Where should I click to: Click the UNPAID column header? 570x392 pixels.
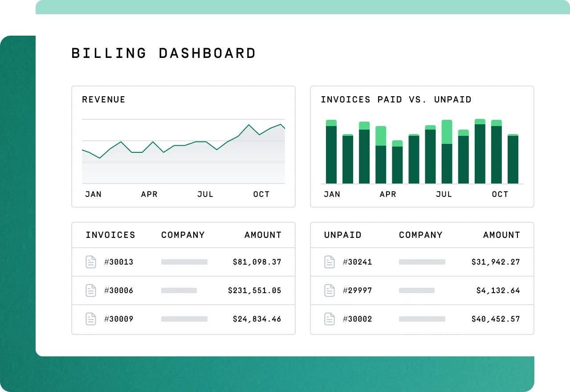(342, 235)
